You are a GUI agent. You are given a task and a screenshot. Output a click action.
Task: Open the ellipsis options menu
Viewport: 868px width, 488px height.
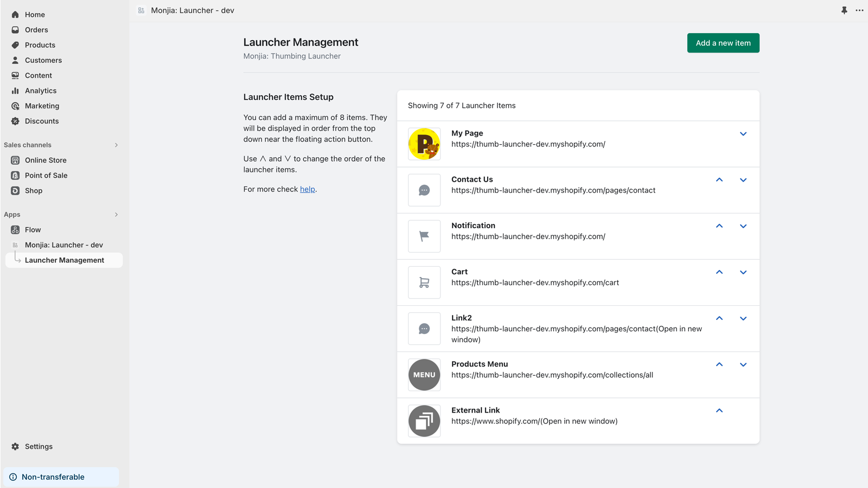859,10
